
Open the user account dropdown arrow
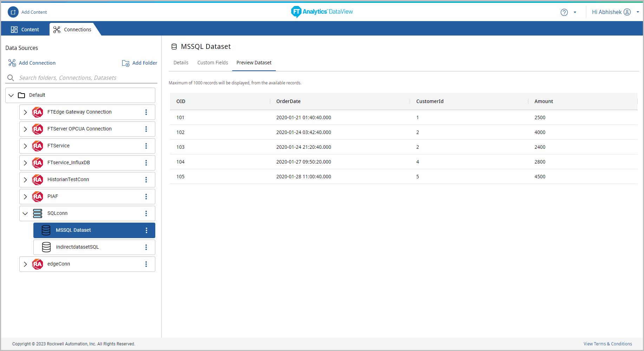point(638,12)
